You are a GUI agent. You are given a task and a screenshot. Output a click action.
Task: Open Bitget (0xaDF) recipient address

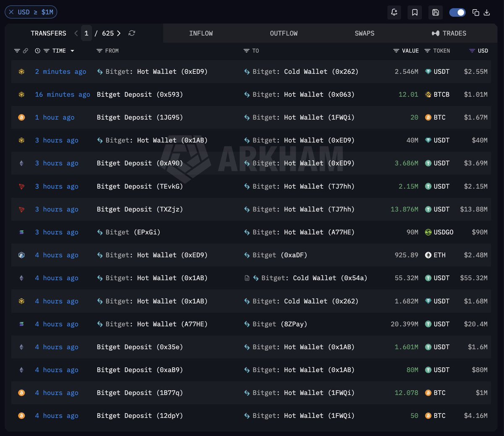pyautogui.click(x=280, y=255)
